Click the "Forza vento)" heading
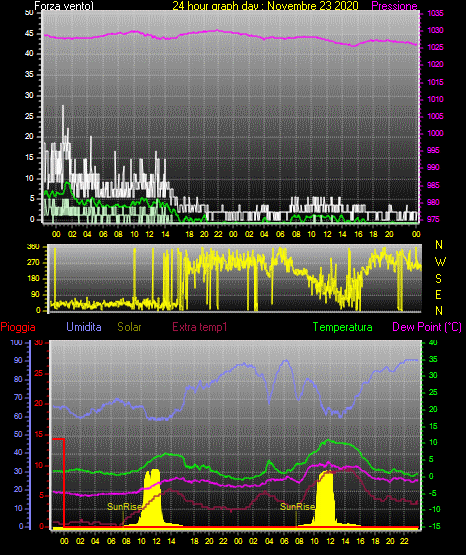Viewport: 466px width, 555px height. pos(64,6)
